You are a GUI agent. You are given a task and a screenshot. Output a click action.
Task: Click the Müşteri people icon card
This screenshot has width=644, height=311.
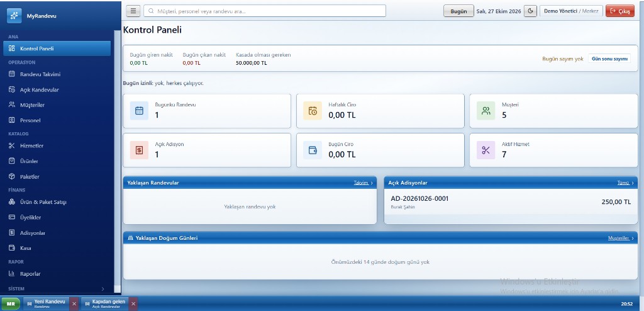(486, 111)
